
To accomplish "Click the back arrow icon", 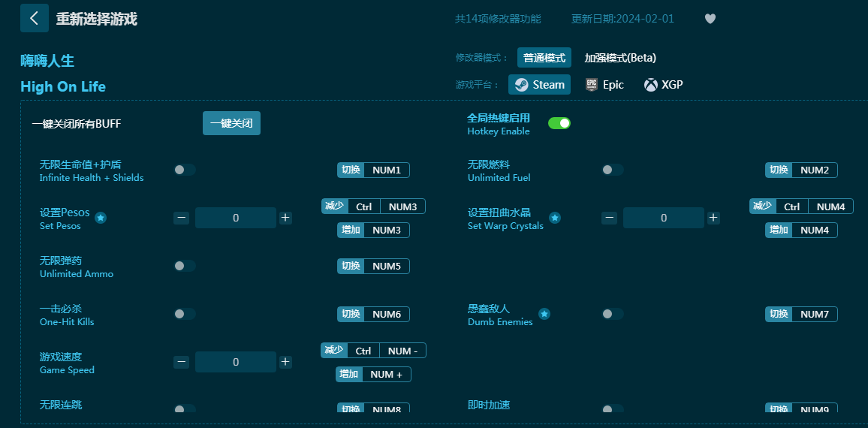I will (35, 18).
